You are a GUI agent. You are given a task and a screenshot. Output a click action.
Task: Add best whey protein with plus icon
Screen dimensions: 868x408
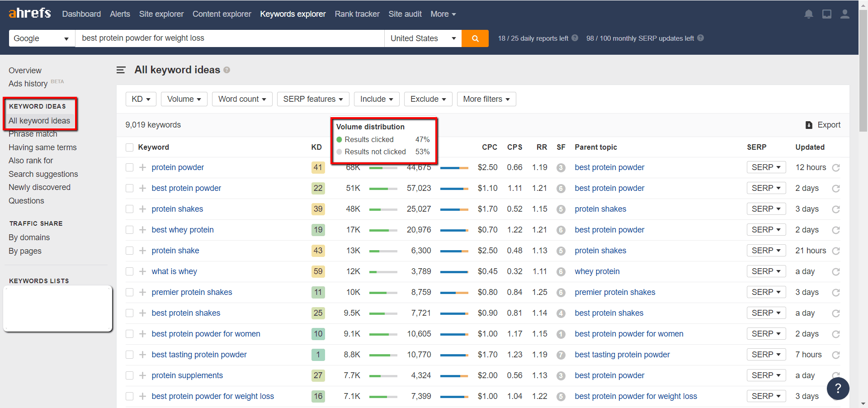point(142,230)
